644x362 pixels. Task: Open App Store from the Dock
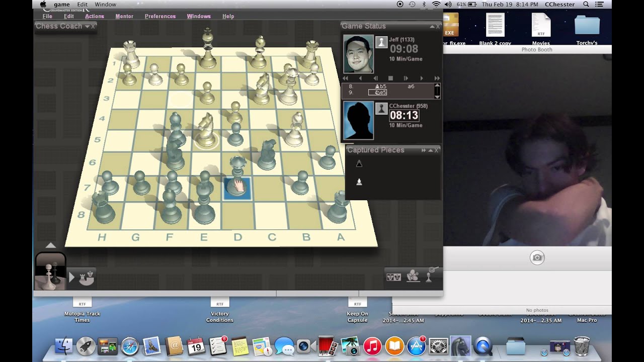point(417,346)
